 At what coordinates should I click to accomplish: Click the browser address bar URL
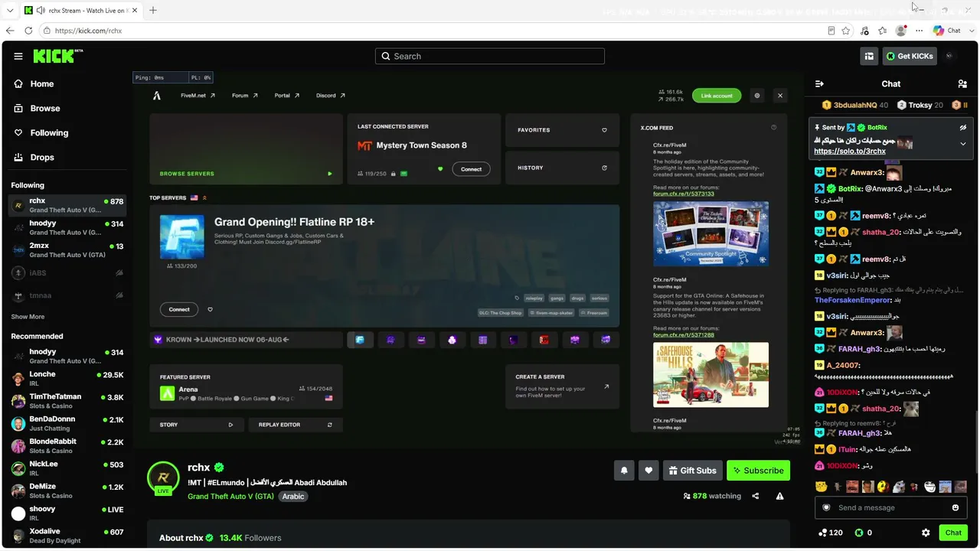click(x=88, y=31)
